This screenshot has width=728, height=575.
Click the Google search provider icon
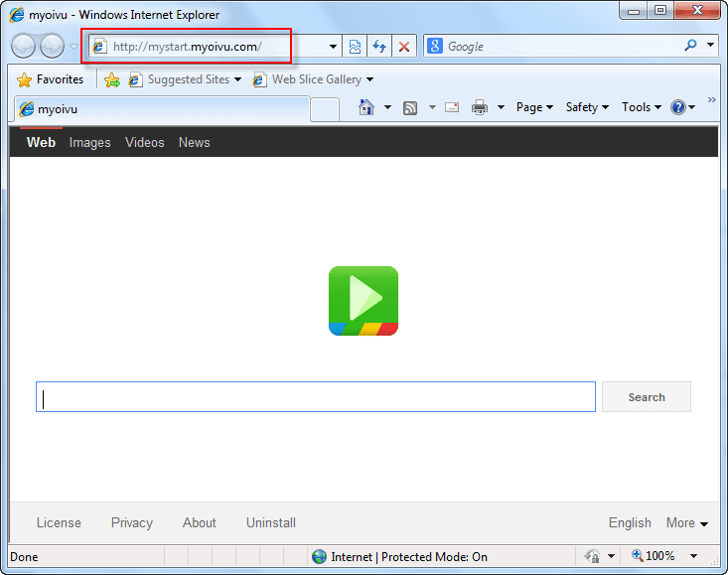pyautogui.click(x=435, y=46)
